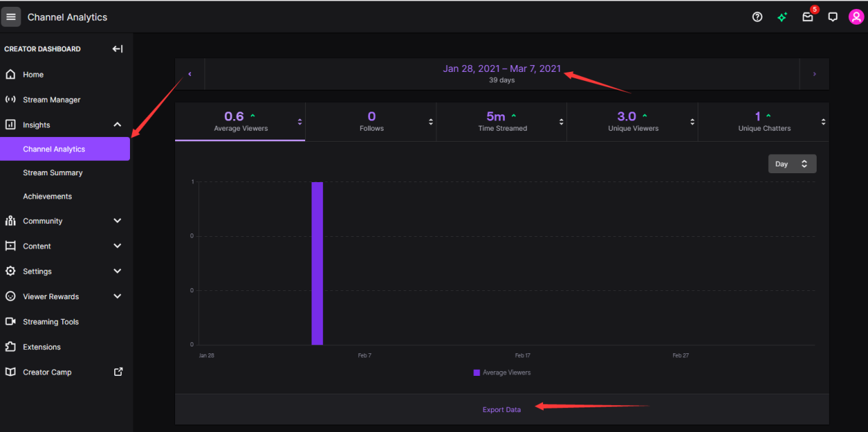The width and height of the screenshot is (868, 432).
Task: Collapse the Insights section chevron
Action: coord(118,125)
